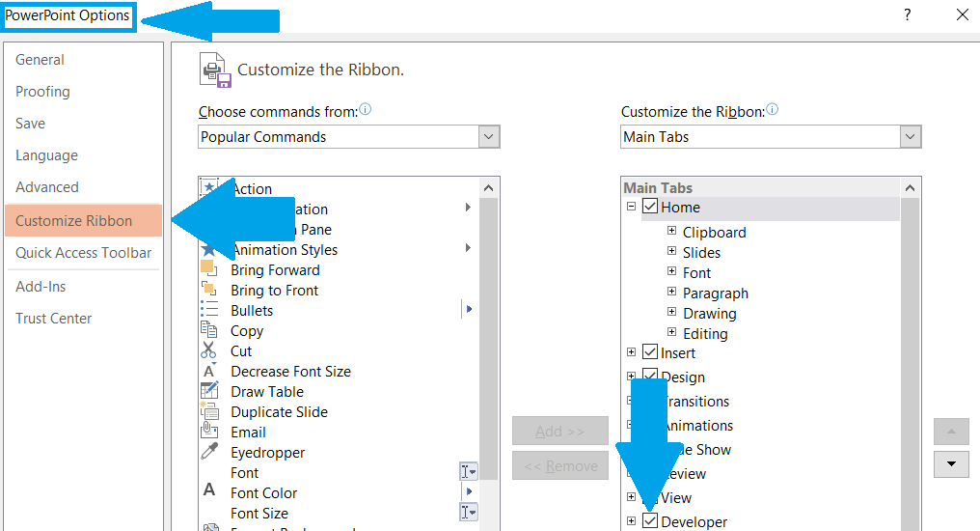
Task: Uncheck the Home tab checkbox
Action: click(650, 206)
